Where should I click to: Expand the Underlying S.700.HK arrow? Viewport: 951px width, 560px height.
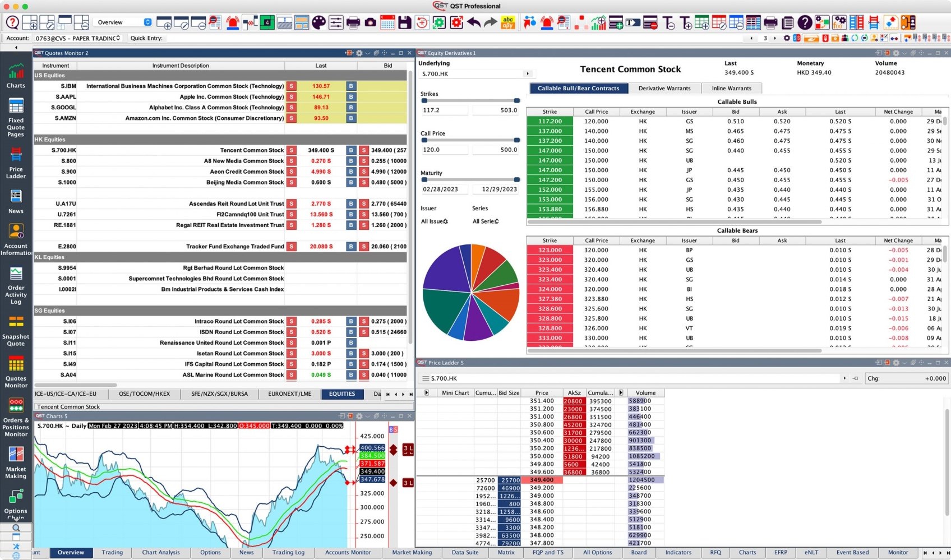coord(527,73)
